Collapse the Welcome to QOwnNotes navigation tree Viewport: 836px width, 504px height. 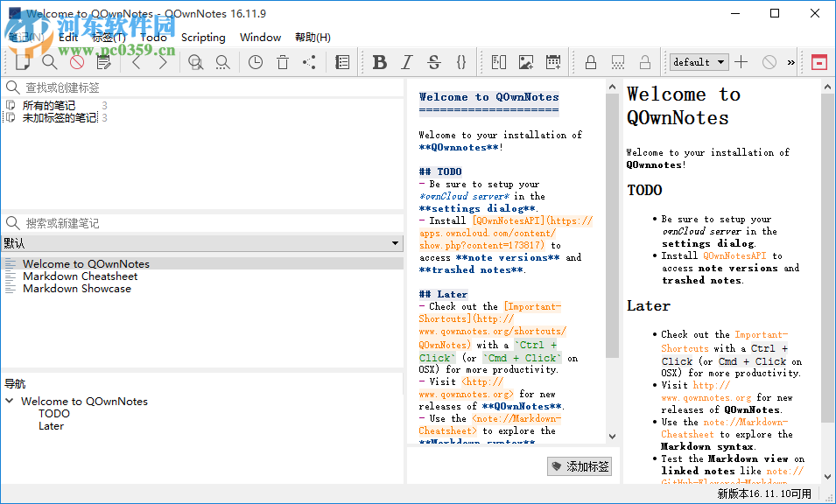(x=10, y=402)
